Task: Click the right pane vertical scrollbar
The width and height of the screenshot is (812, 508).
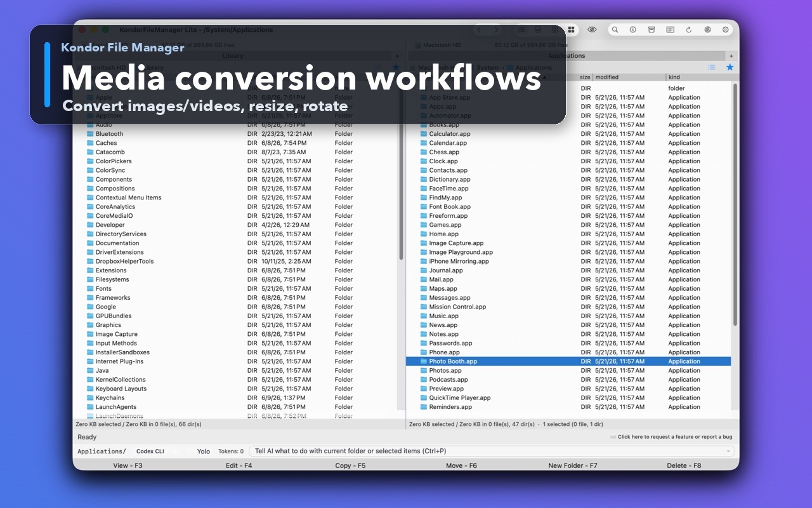Action: tap(735, 203)
